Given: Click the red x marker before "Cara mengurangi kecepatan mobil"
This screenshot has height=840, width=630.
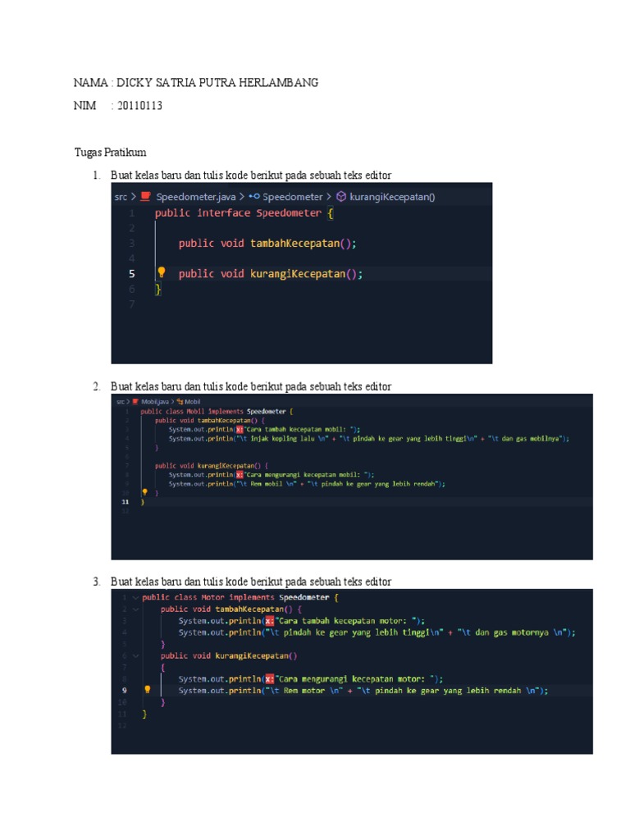Looking at the screenshot, I should (240, 475).
